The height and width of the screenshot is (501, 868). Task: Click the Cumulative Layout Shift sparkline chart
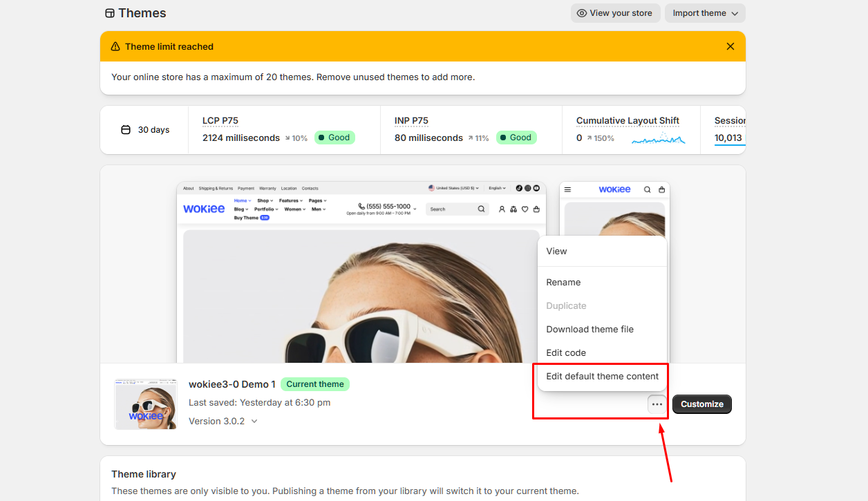click(658, 139)
